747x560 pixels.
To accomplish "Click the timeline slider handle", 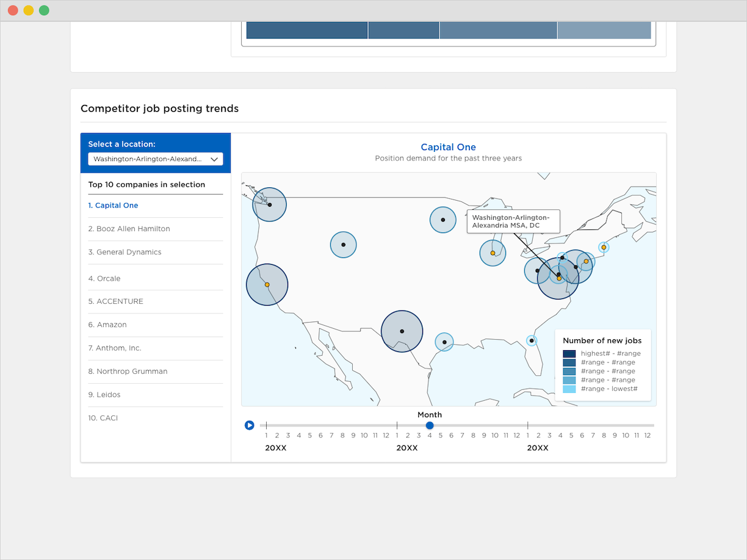I will tap(430, 425).
